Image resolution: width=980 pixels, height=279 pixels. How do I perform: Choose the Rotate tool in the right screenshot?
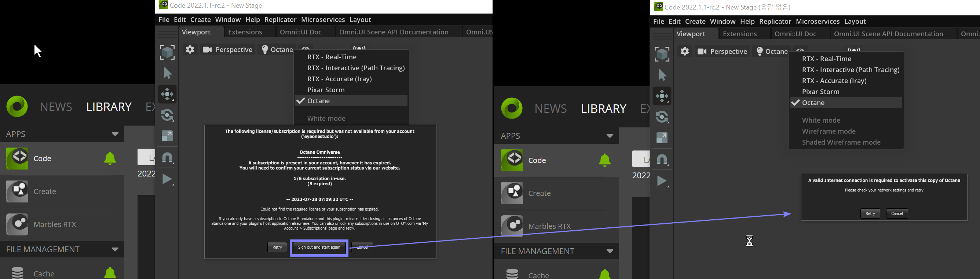[x=662, y=117]
